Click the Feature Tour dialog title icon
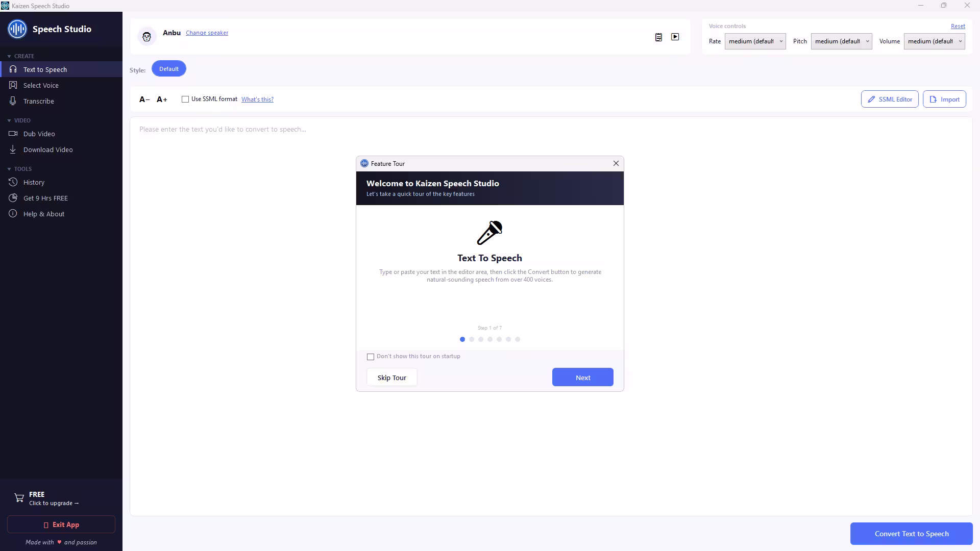The width and height of the screenshot is (980, 551). tap(364, 163)
